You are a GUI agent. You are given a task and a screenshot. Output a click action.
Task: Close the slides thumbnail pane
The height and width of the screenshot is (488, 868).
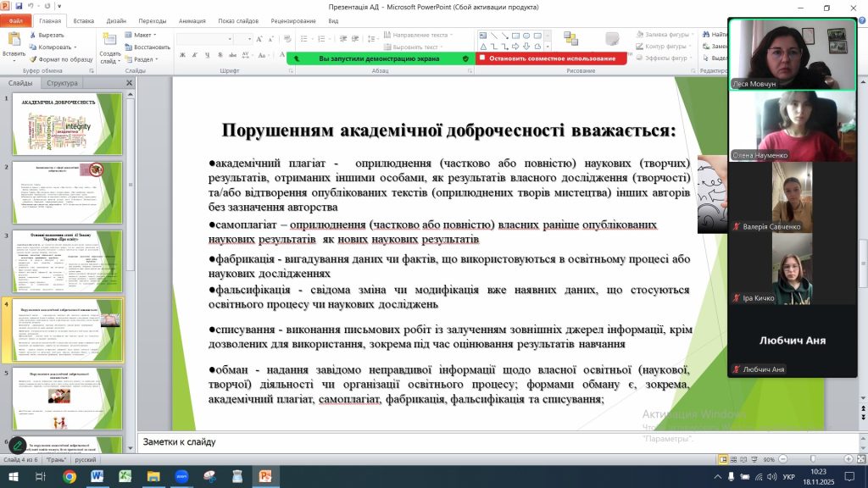[x=129, y=83]
